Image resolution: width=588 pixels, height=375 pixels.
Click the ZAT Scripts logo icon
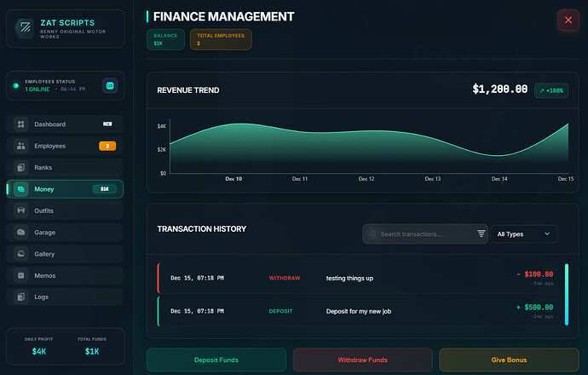(25, 27)
